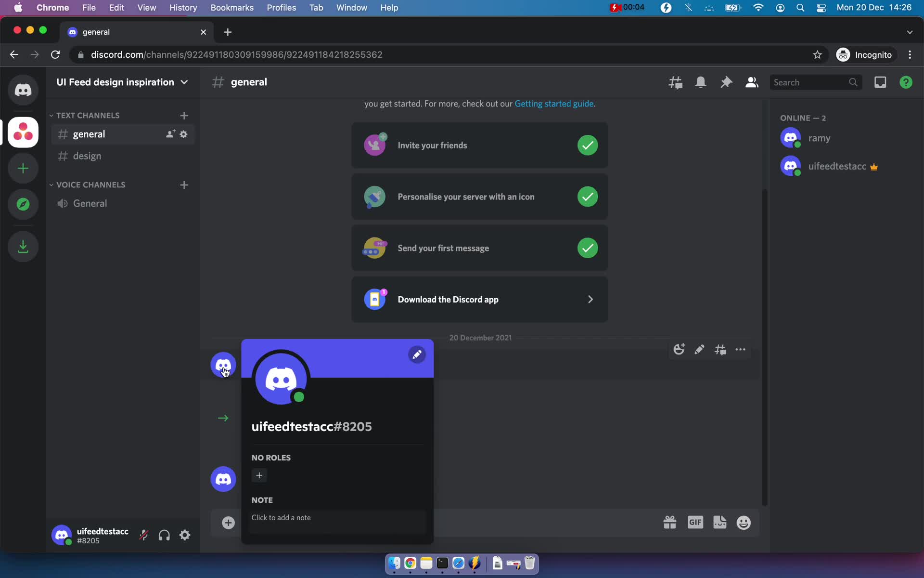Viewport: 924px width, 578px height.
Task: Open the Chrome History menu
Action: coord(183,8)
